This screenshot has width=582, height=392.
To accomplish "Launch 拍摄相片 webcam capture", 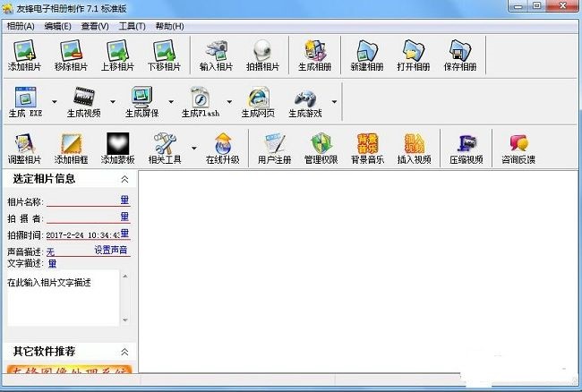I will [x=262, y=55].
